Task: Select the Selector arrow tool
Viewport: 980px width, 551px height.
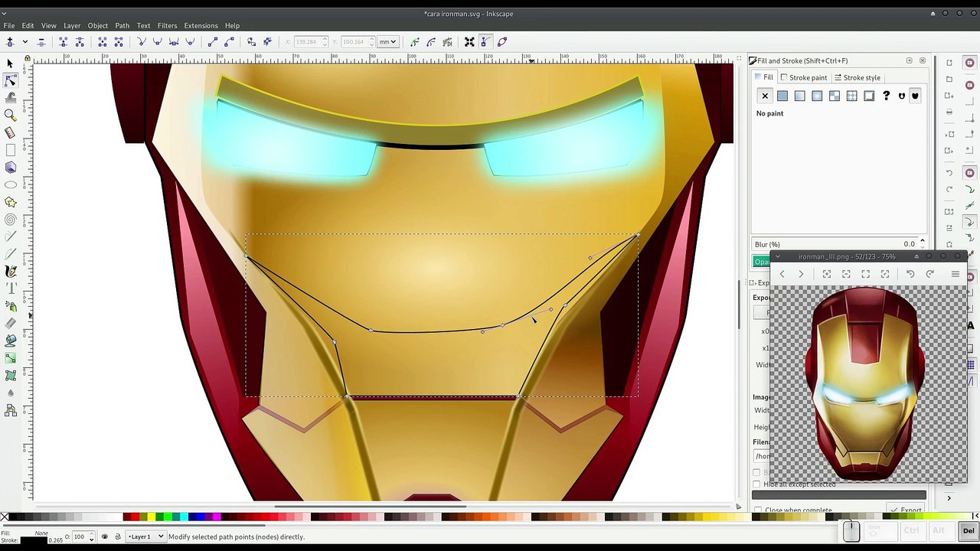Action: [x=10, y=64]
